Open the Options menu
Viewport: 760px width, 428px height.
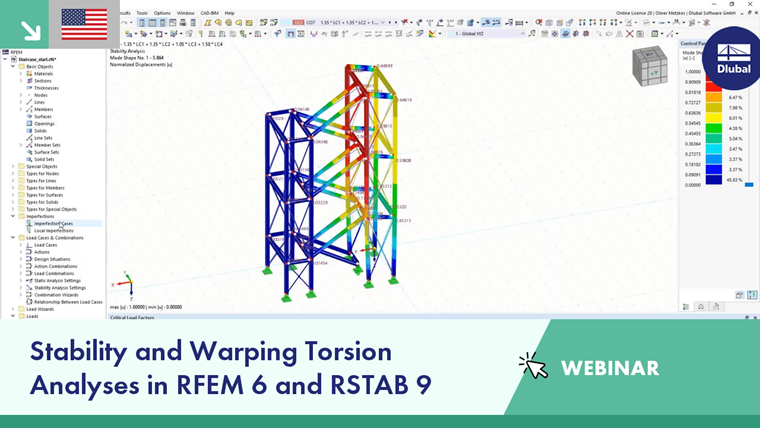162,13
